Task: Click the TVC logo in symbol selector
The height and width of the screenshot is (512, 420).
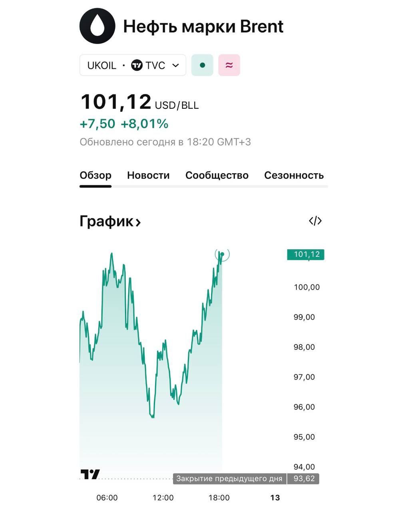Action: [x=137, y=65]
